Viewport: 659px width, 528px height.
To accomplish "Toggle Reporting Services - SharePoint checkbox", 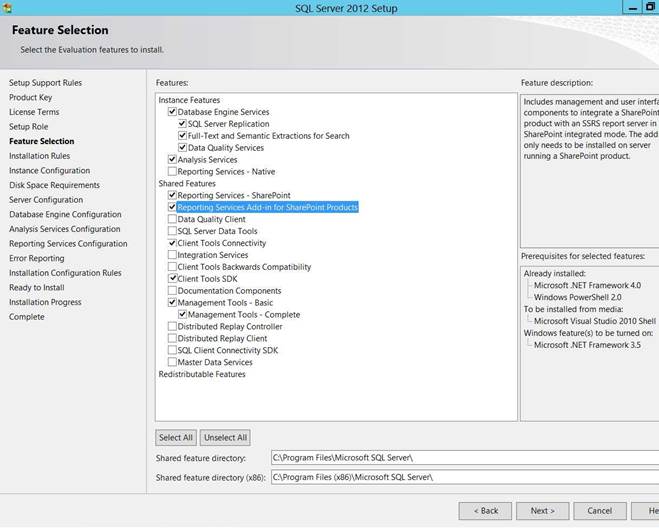I will coord(172,195).
